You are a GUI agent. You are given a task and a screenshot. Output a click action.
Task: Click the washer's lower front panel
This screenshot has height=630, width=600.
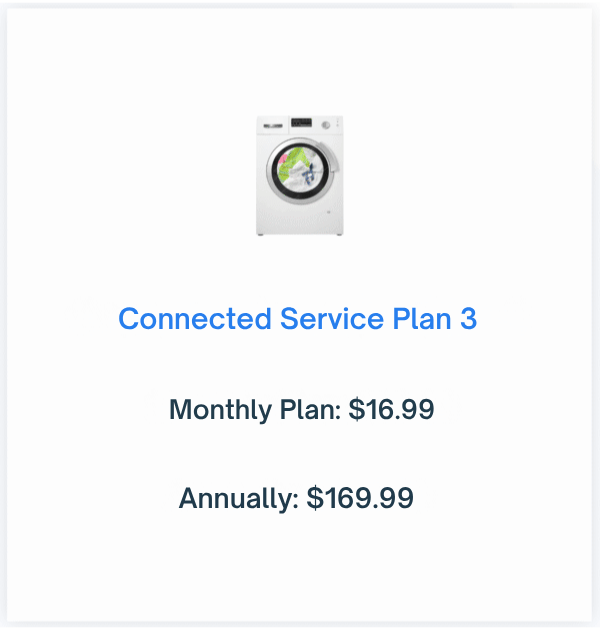pos(300,219)
